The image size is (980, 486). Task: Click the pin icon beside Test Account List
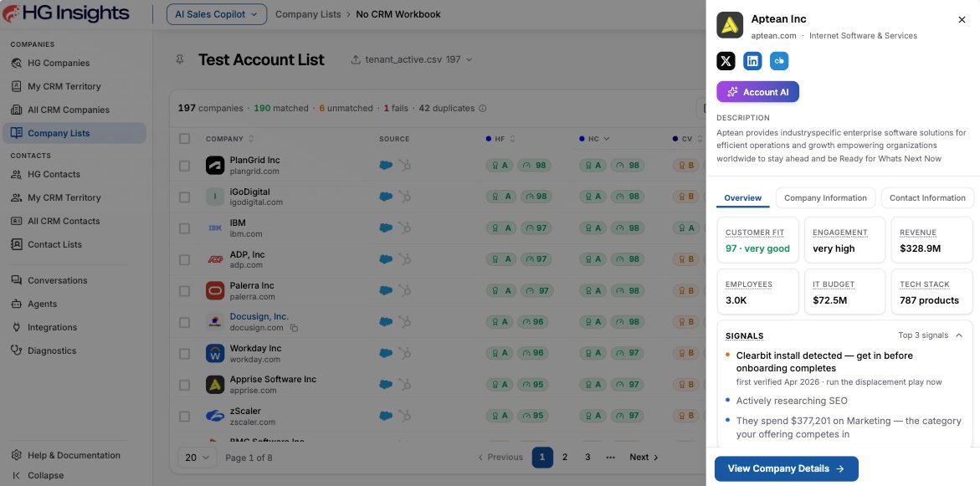point(180,60)
